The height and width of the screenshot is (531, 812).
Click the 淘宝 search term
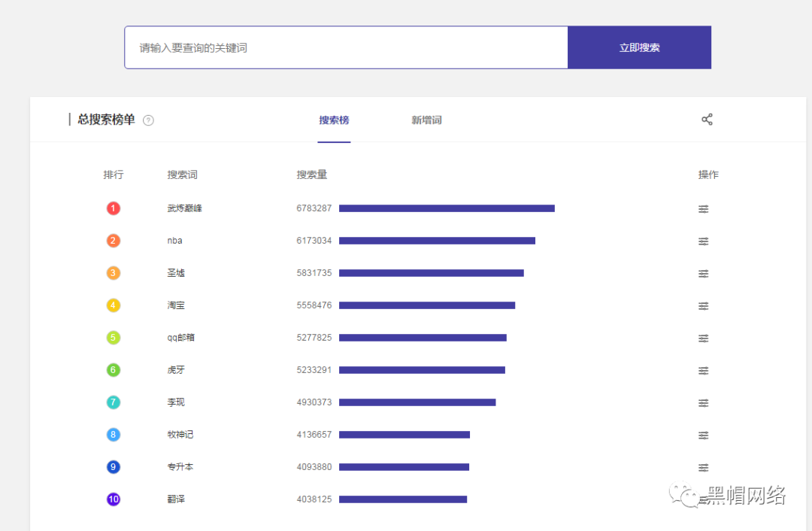click(176, 305)
